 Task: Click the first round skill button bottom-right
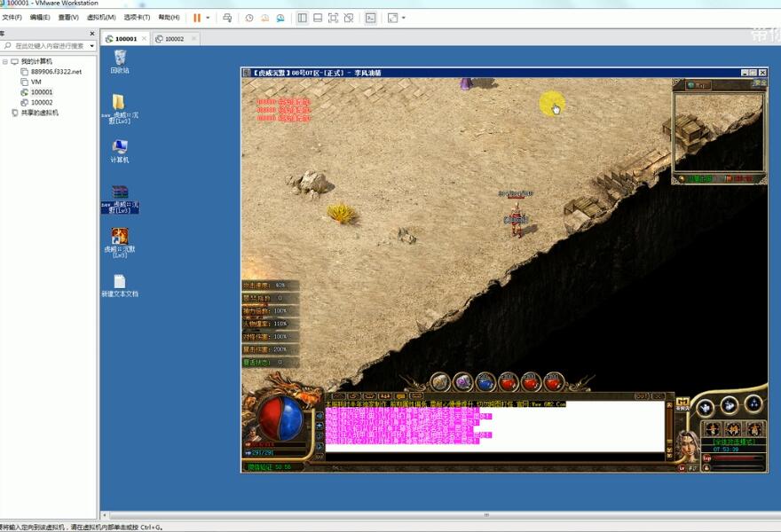click(x=705, y=408)
